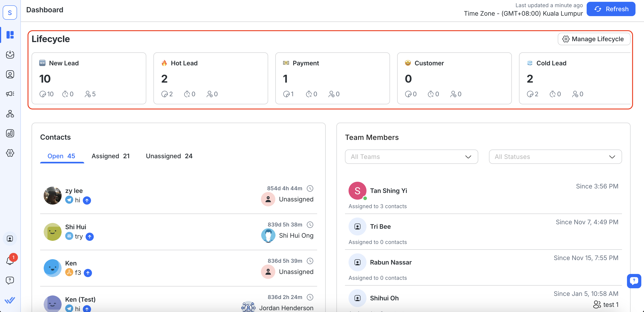Click the blue chat support widget
The height and width of the screenshot is (312, 644).
[x=634, y=281]
